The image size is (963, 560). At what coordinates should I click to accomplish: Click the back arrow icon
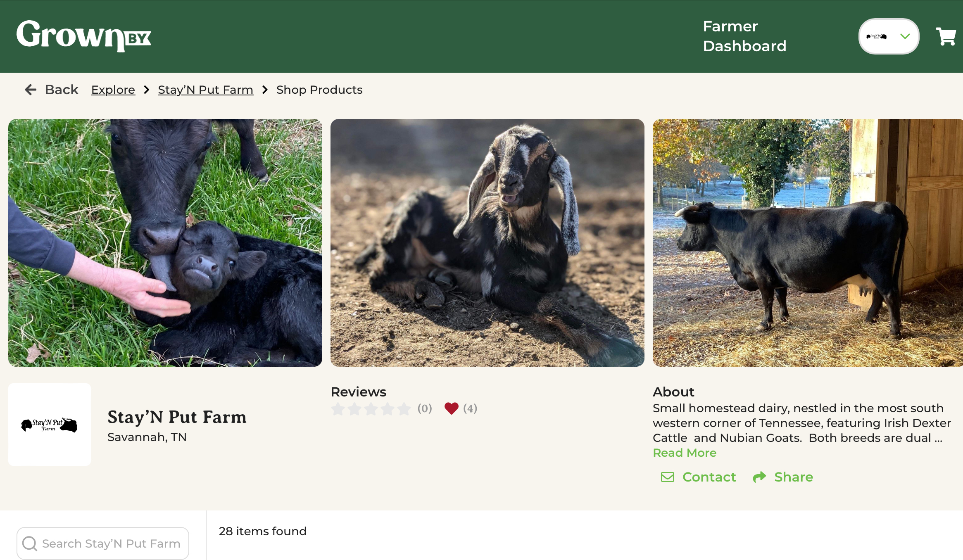31,90
